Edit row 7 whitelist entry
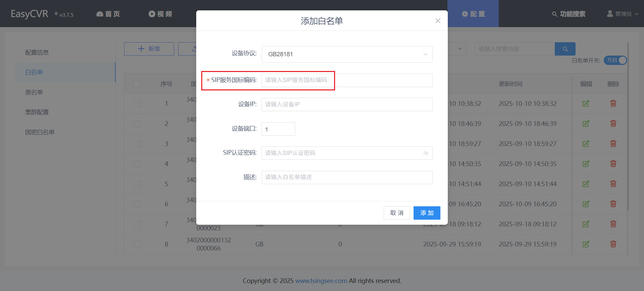The width and height of the screenshot is (644, 291). coord(586,224)
